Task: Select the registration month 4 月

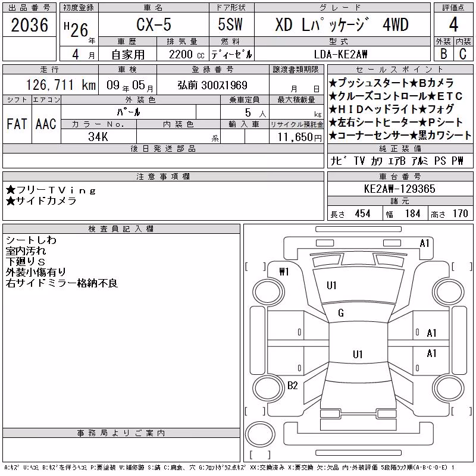Action: click(83, 55)
